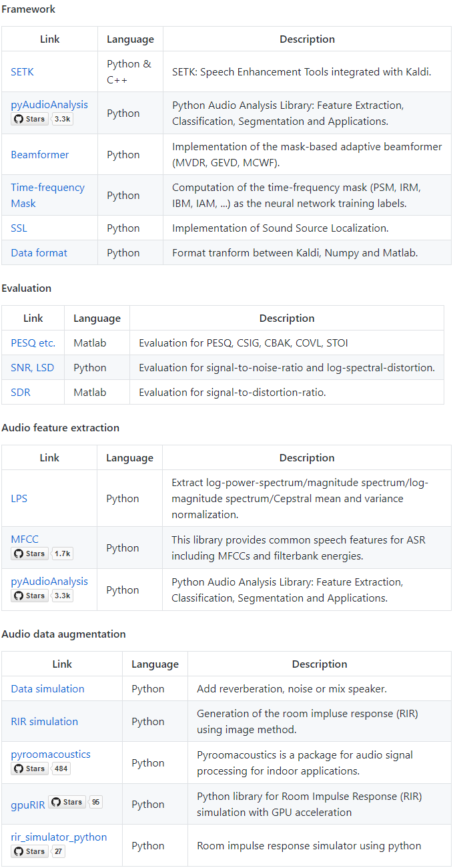
Task: Click the 1.7k star count for MFCC
Action: (x=62, y=554)
